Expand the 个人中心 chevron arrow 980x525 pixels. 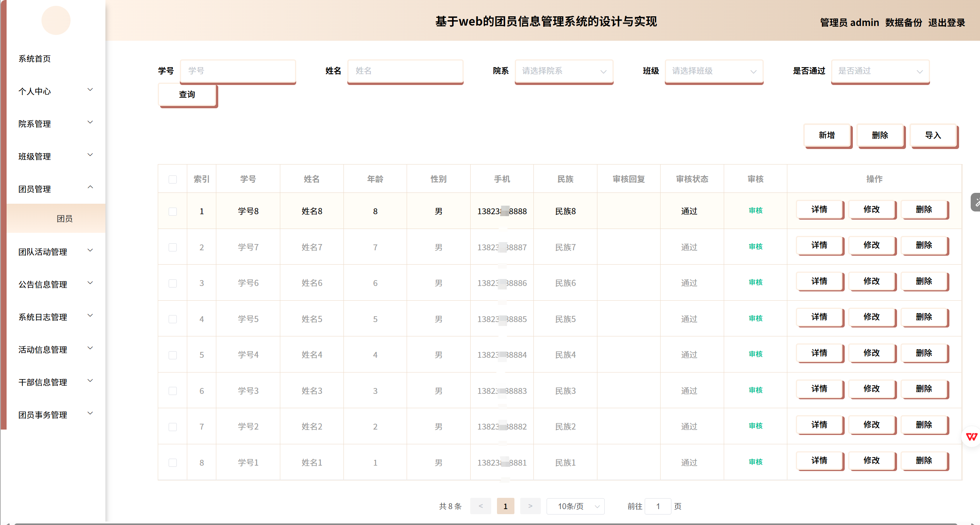pos(90,90)
